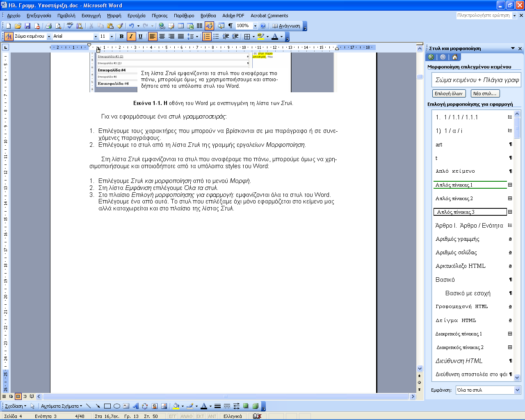Open the Αρχείο menu
The width and height of the screenshot is (525, 420).
point(14,16)
